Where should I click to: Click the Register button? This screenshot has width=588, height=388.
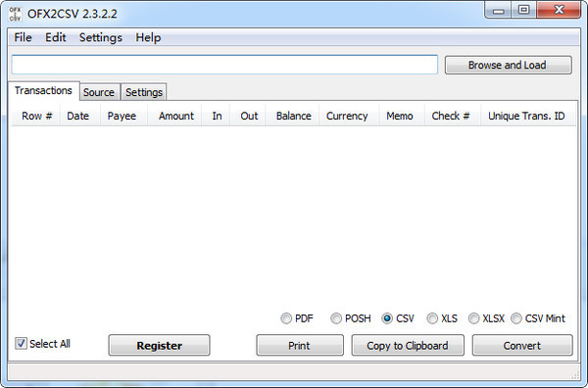click(x=160, y=345)
